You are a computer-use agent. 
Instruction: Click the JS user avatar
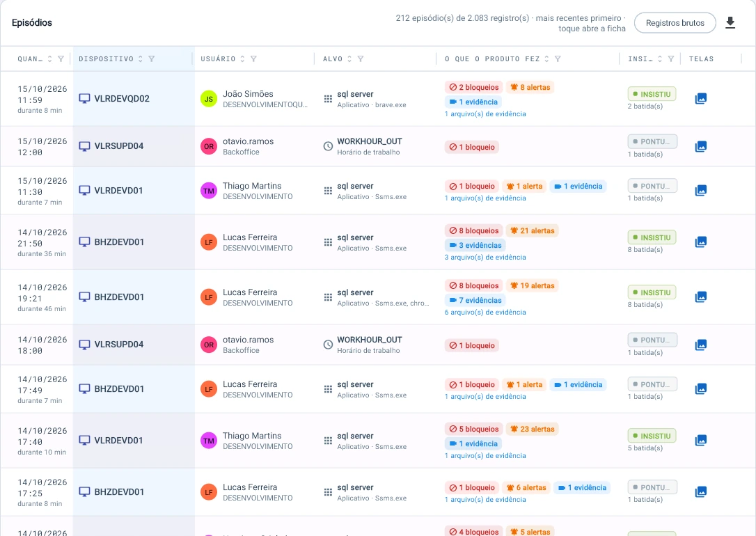tap(209, 99)
